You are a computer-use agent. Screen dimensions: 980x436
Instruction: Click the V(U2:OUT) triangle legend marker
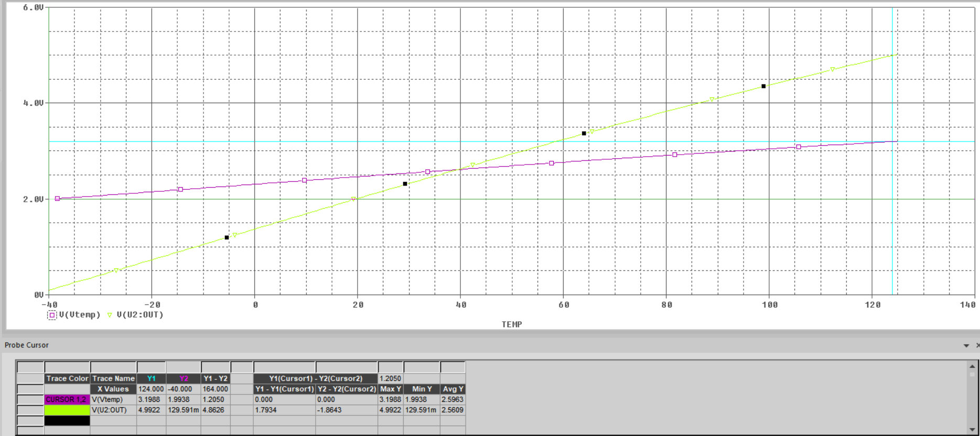pyautogui.click(x=110, y=315)
